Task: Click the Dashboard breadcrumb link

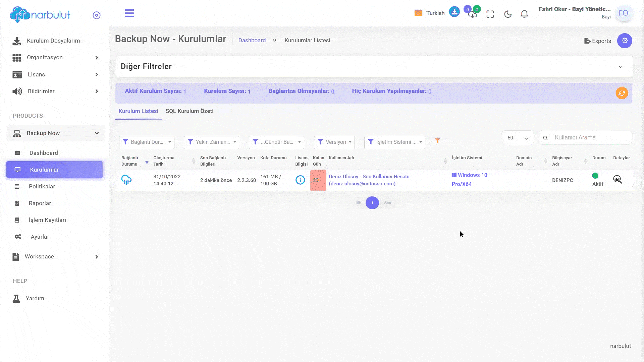Action: point(252,40)
